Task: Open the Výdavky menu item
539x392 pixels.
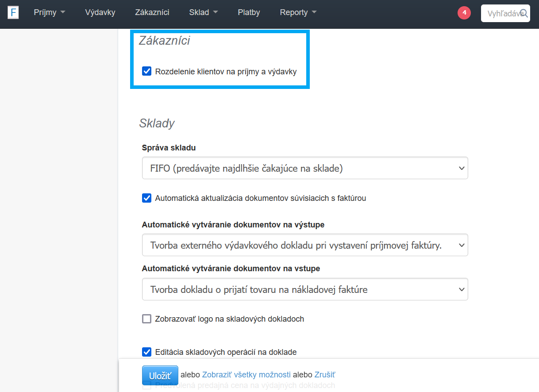Action: pyautogui.click(x=100, y=12)
